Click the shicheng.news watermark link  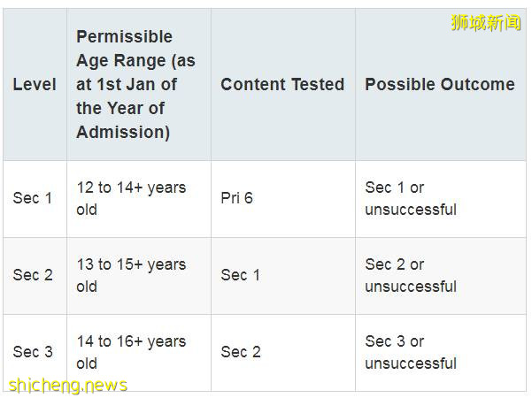[x=67, y=386]
